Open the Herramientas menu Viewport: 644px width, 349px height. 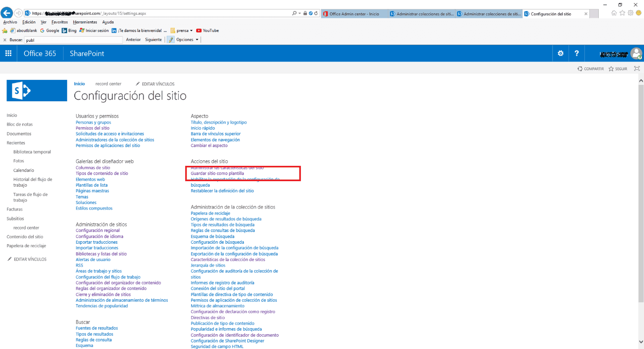pos(85,22)
